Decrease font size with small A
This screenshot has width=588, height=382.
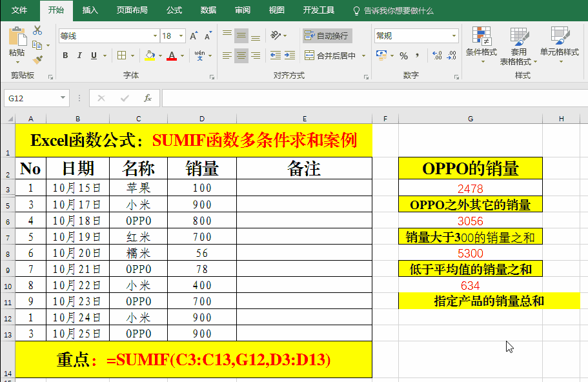(x=208, y=36)
